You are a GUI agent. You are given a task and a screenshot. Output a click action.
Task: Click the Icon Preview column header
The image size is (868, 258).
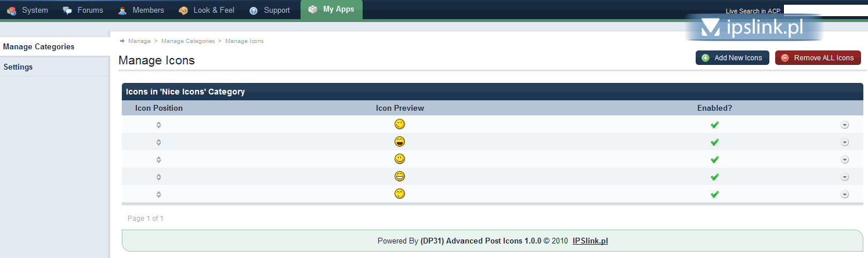[x=400, y=108]
